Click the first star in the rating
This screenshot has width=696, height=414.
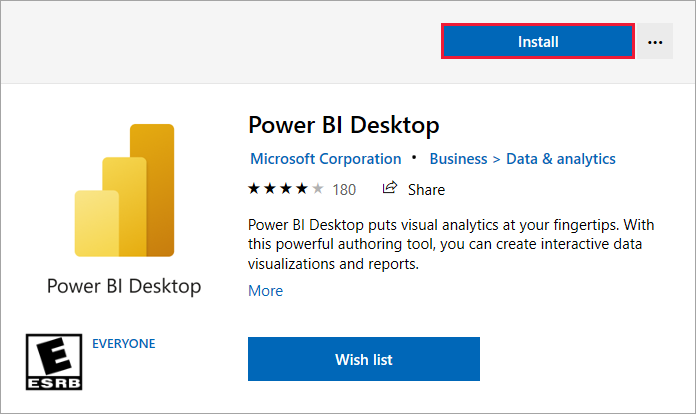point(254,189)
